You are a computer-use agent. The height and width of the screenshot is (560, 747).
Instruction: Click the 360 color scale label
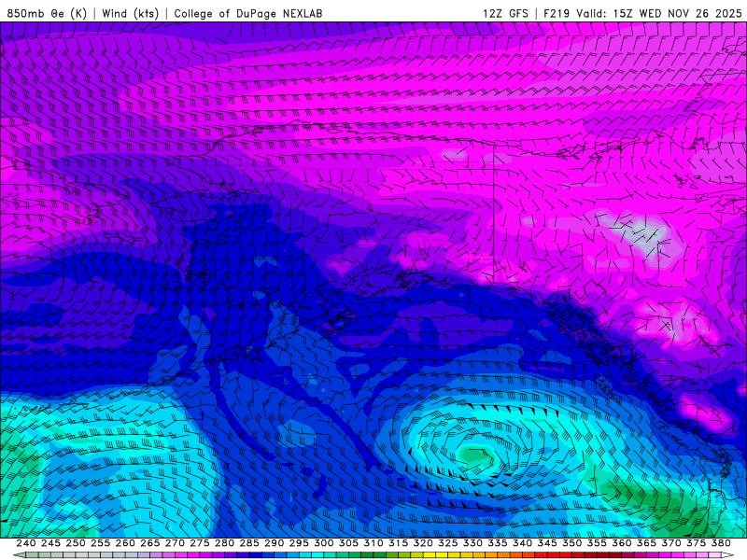click(622, 543)
